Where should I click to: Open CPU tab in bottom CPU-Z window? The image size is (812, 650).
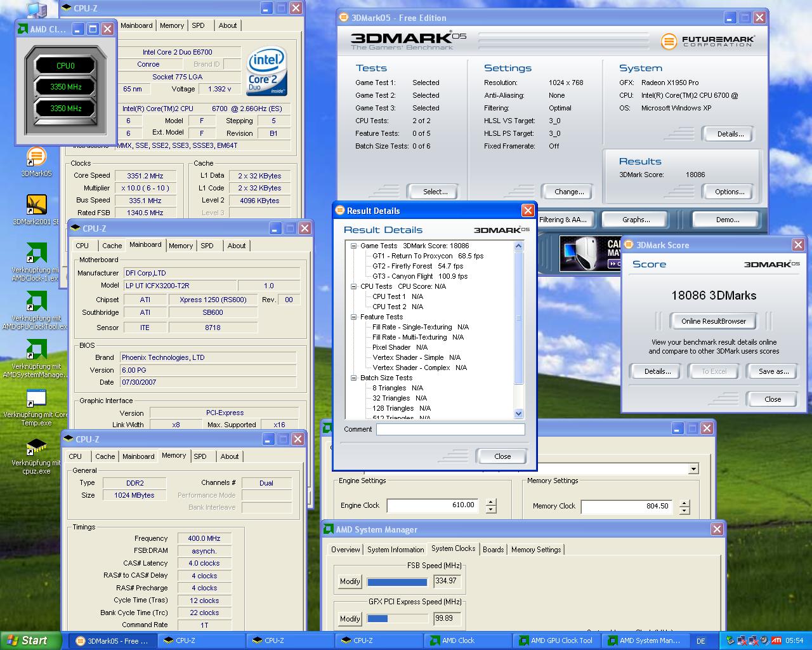(75, 456)
